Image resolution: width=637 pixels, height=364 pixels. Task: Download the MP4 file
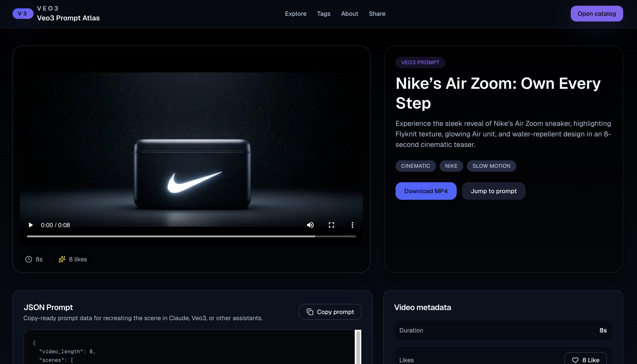tap(426, 191)
